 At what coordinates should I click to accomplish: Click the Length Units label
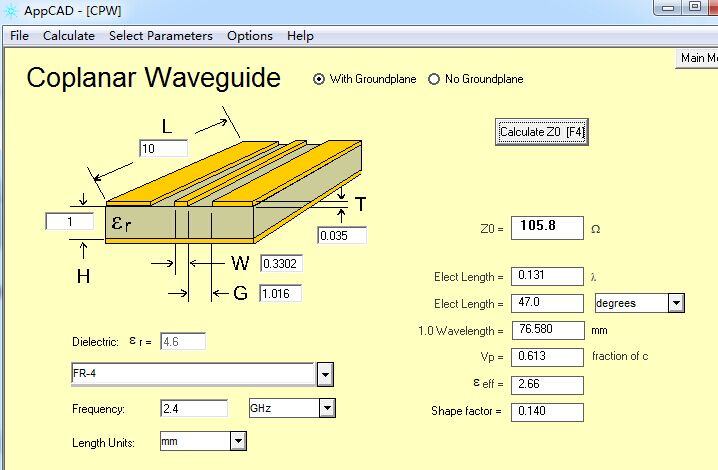(103, 443)
